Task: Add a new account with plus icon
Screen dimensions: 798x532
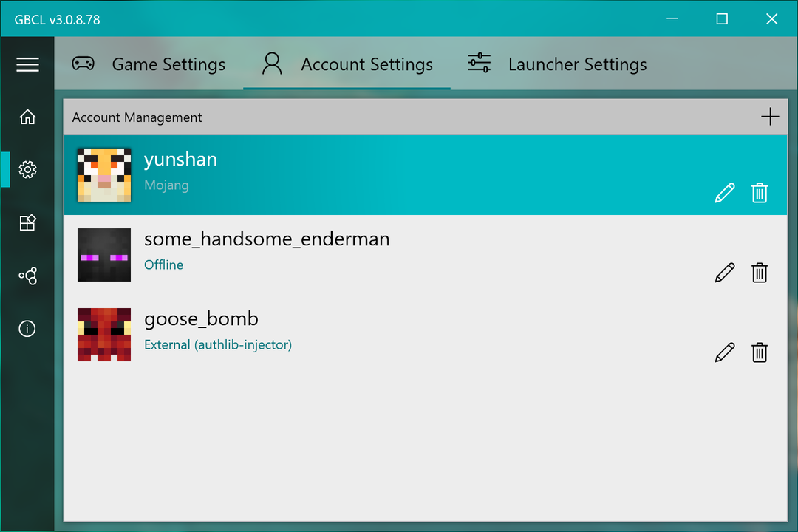Action: tap(770, 117)
